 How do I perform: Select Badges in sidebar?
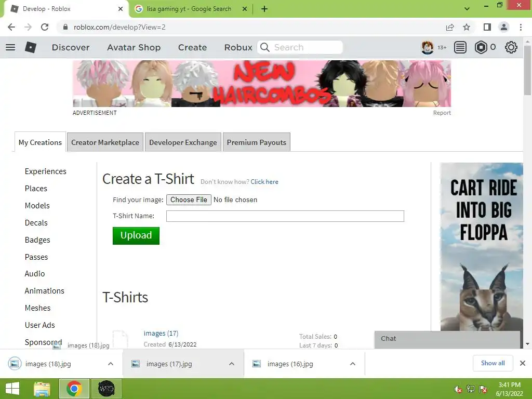pyautogui.click(x=37, y=240)
